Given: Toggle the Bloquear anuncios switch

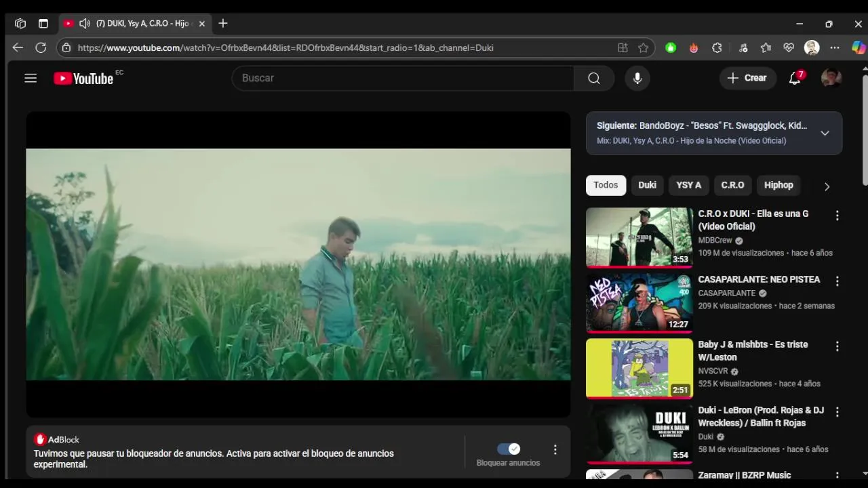Looking at the screenshot, I should [x=509, y=449].
